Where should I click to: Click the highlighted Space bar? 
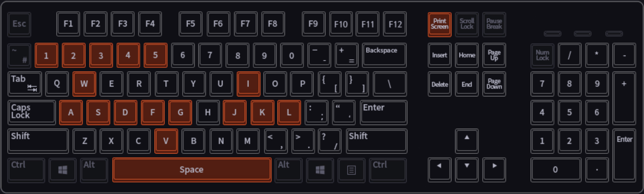192,170
